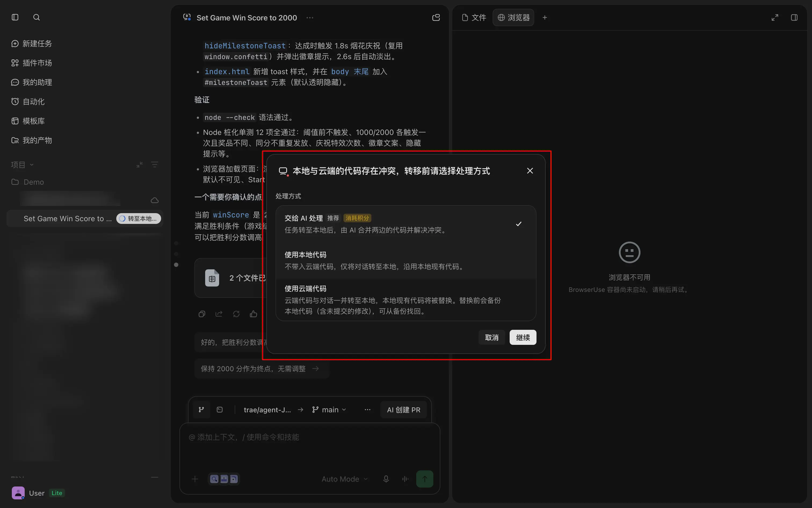Send the message with the green arrow button
Image resolution: width=812 pixels, height=508 pixels.
(425, 479)
